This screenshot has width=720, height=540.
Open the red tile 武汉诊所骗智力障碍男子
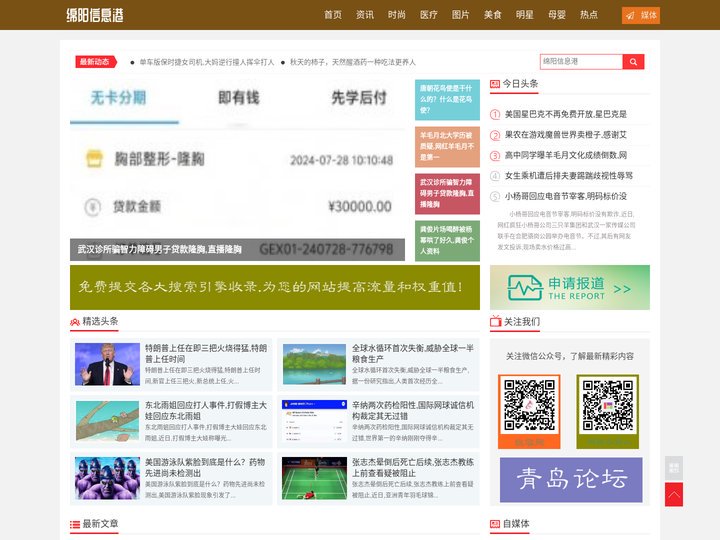point(447,193)
